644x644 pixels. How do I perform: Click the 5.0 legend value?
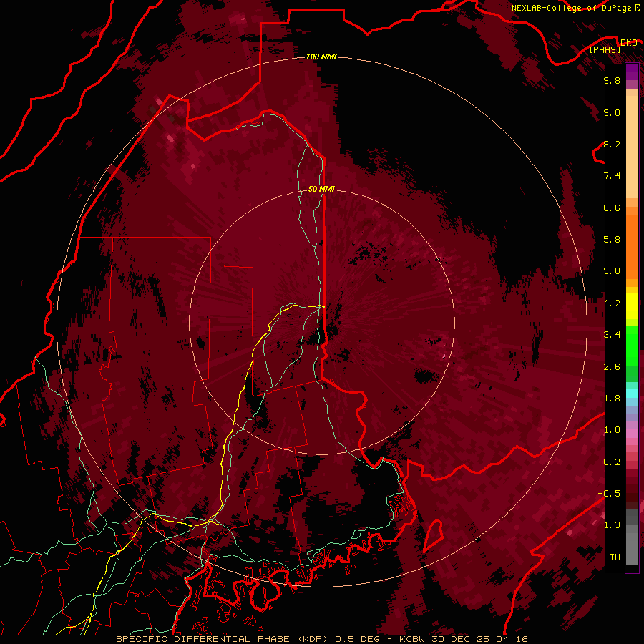pos(612,271)
